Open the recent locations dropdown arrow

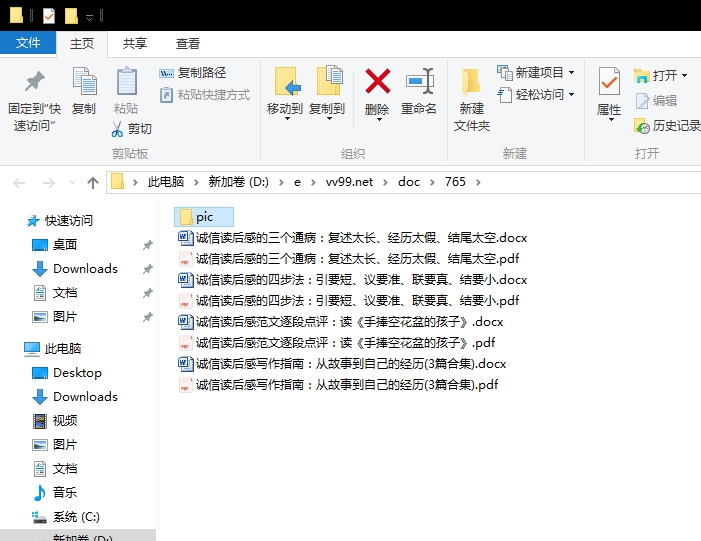[72, 182]
